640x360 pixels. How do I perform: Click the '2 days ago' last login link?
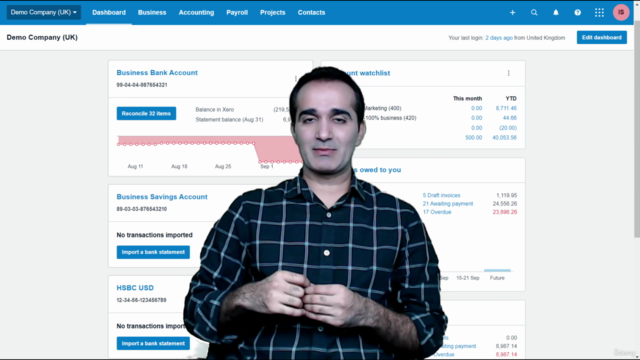click(x=499, y=38)
